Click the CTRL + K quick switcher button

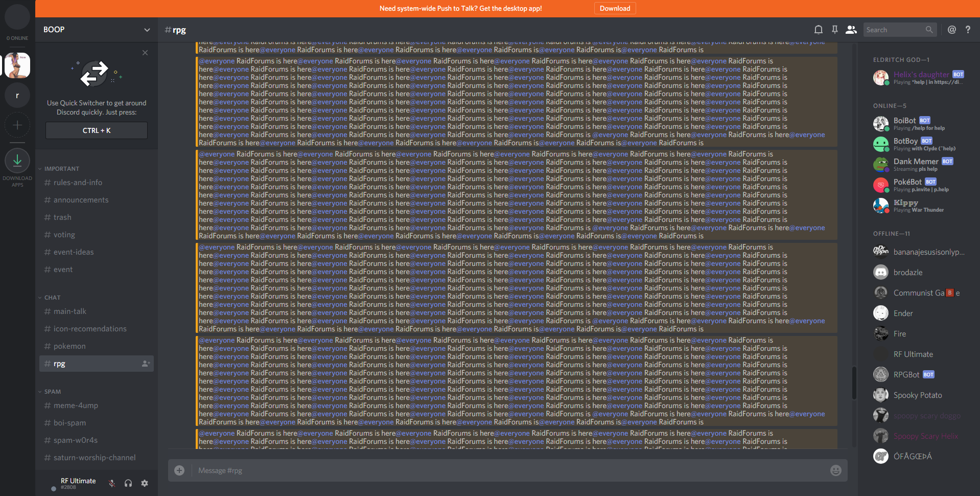point(97,130)
